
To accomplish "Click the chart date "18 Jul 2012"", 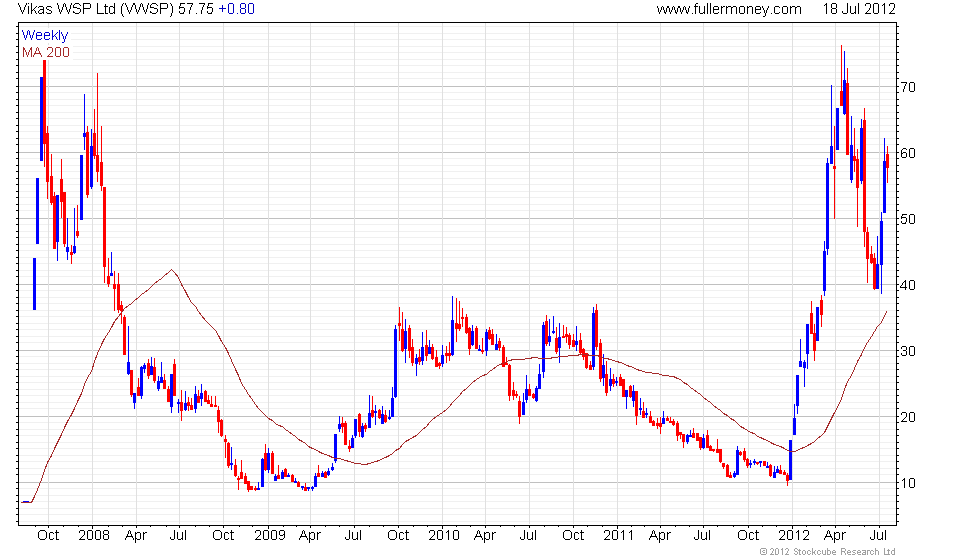I will 859,9.
